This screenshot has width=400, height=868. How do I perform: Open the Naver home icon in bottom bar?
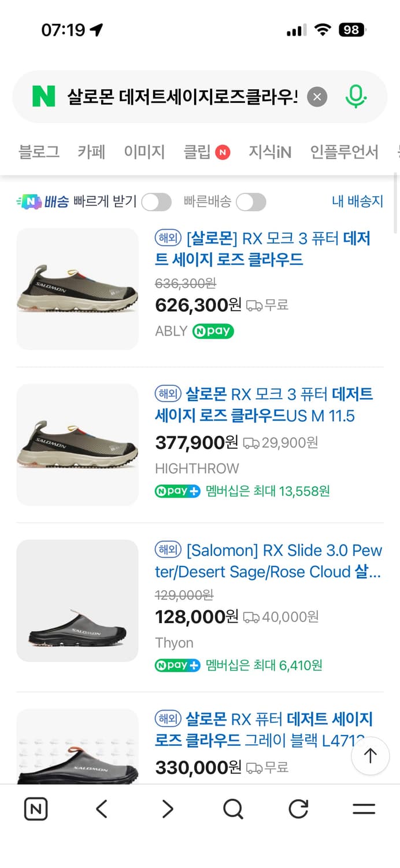(x=35, y=809)
